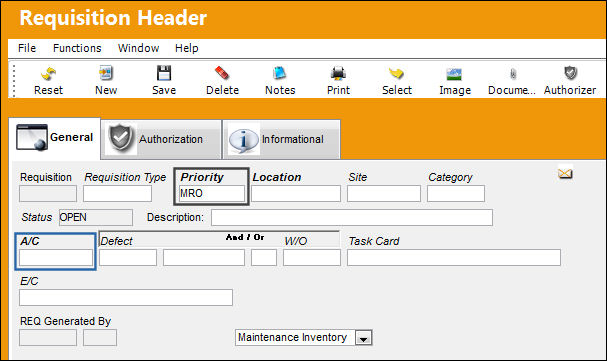Open the Image toolbar icon
Image resolution: width=607 pixels, height=361 pixels.
454,74
